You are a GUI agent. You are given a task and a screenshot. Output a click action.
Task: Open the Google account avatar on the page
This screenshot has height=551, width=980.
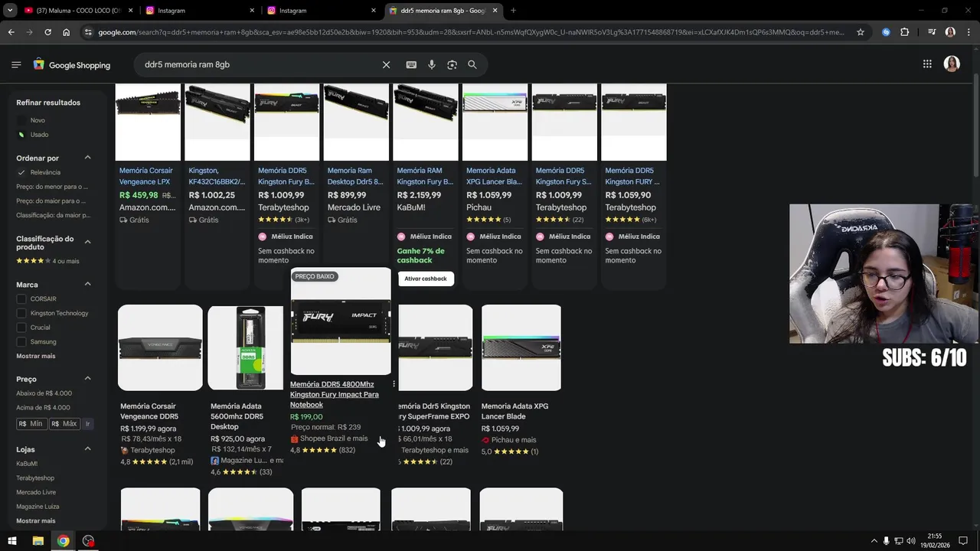(952, 64)
